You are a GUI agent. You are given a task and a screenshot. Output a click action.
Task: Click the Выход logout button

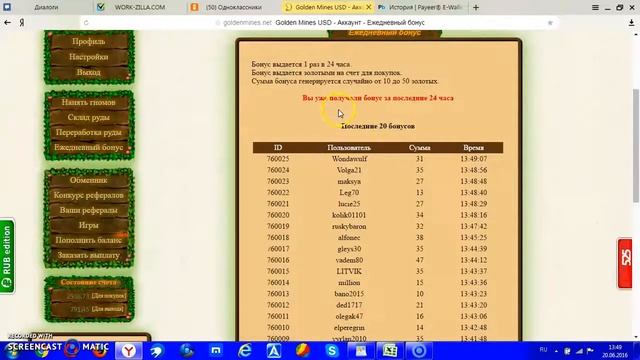89,72
